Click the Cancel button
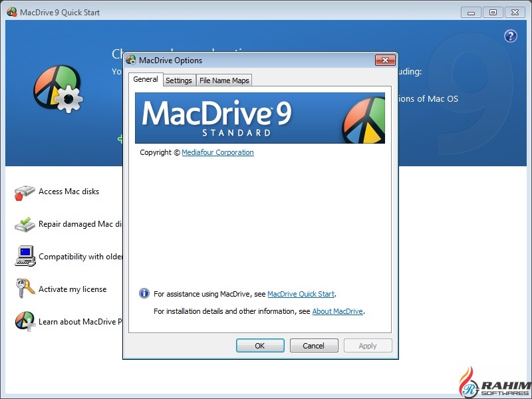The height and width of the screenshot is (399, 532). [314, 345]
